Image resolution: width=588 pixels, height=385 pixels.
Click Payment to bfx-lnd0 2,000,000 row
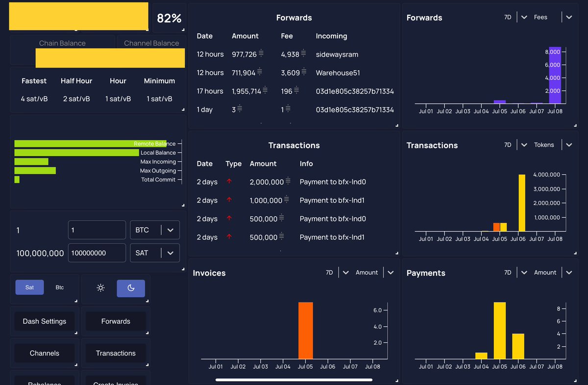[294, 182]
